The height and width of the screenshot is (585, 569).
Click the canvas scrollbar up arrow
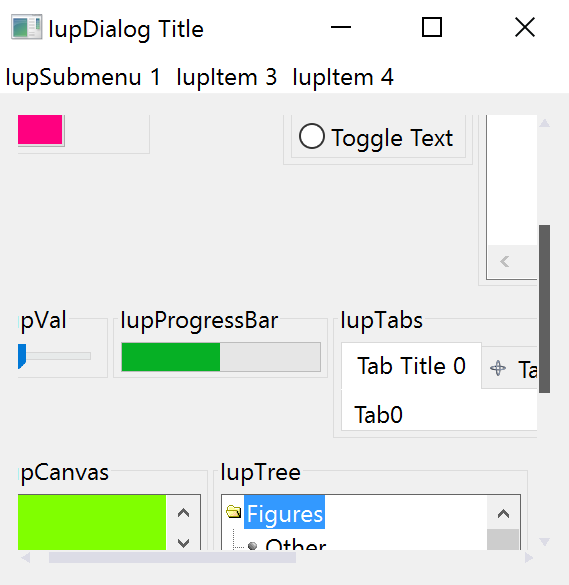coord(183,513)
